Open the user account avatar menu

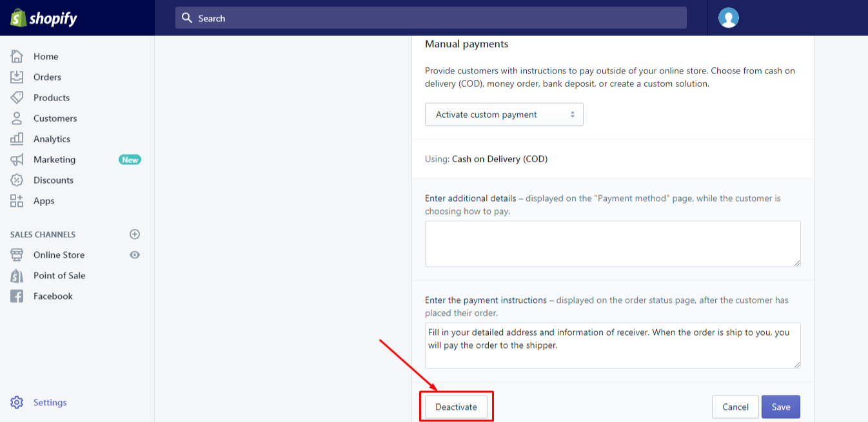729,18
